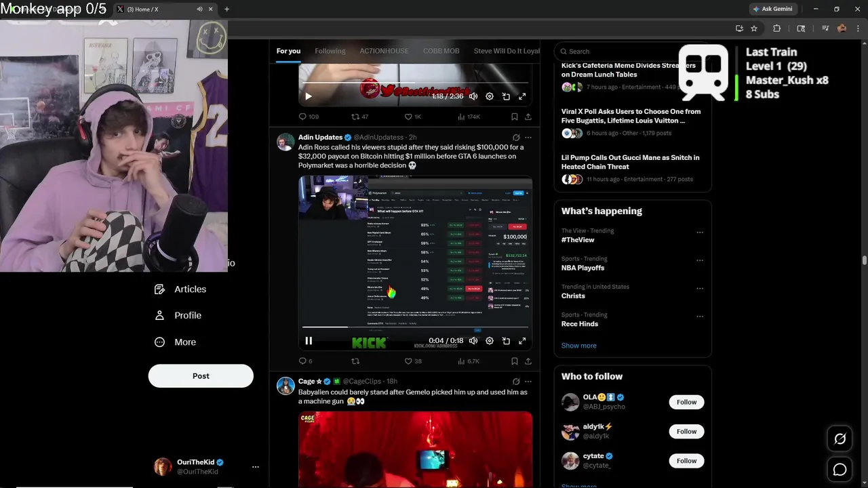
Task: Click Grok icon on Adin Updates post
Action: coord(516,138)
